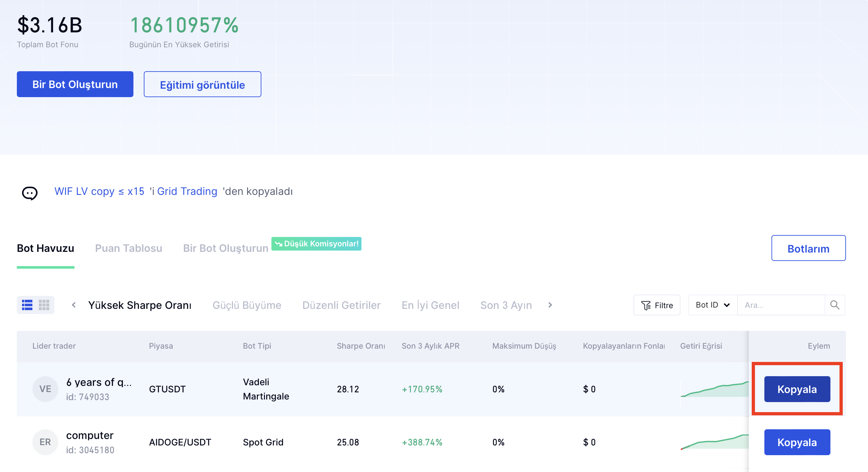View GTUSDT return curve chart
Viewport: 868px width, 472px height.
coord(714,389)
